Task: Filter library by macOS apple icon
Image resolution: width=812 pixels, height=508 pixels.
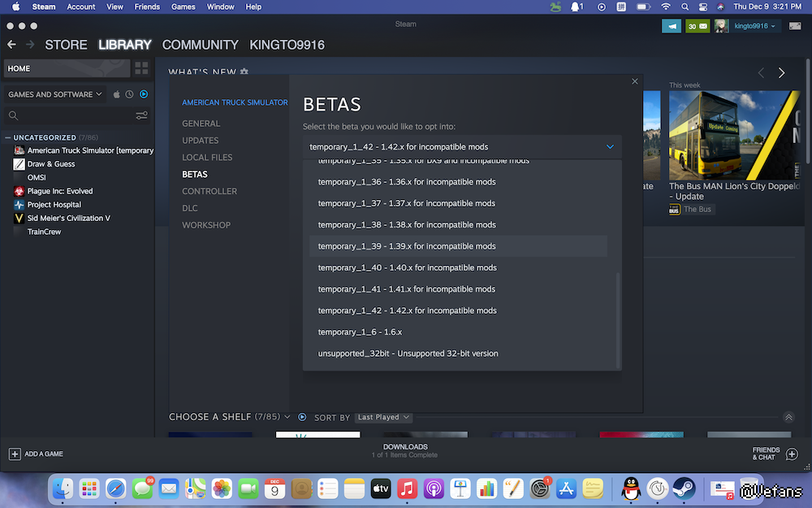Action: pos(116,94)
